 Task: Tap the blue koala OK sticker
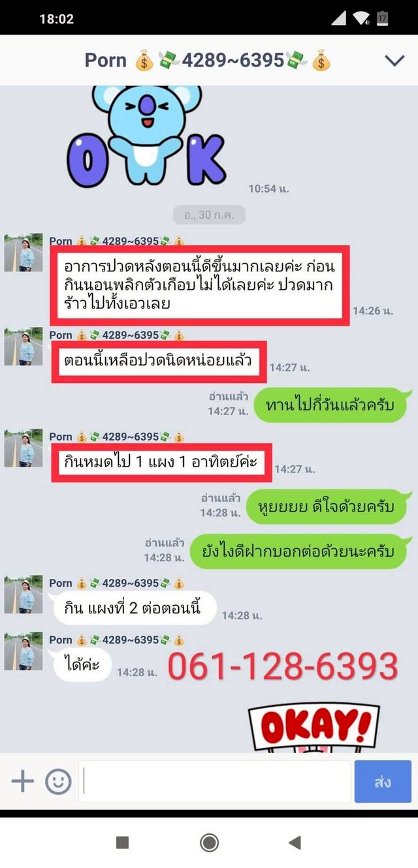[146, 136]
